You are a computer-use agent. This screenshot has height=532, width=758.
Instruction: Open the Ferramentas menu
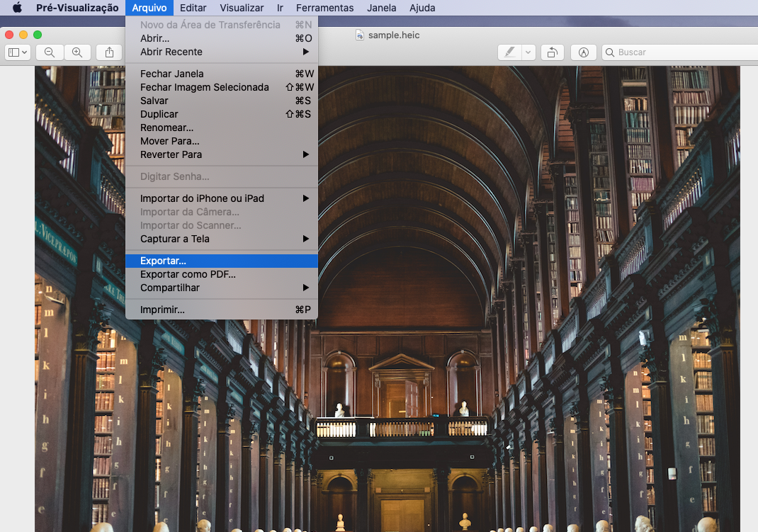pos(324,8)
